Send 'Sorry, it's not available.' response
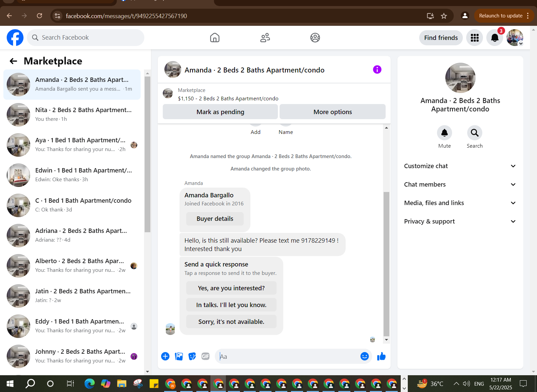Image resolution: width=537 pixels, height=392 pixels. pos(231,322)
